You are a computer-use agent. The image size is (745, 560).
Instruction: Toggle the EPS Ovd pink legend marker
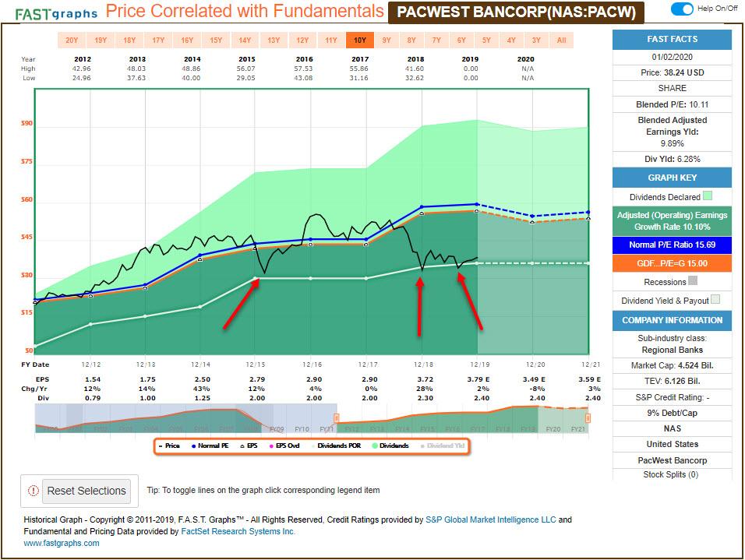tap(271, 446)
